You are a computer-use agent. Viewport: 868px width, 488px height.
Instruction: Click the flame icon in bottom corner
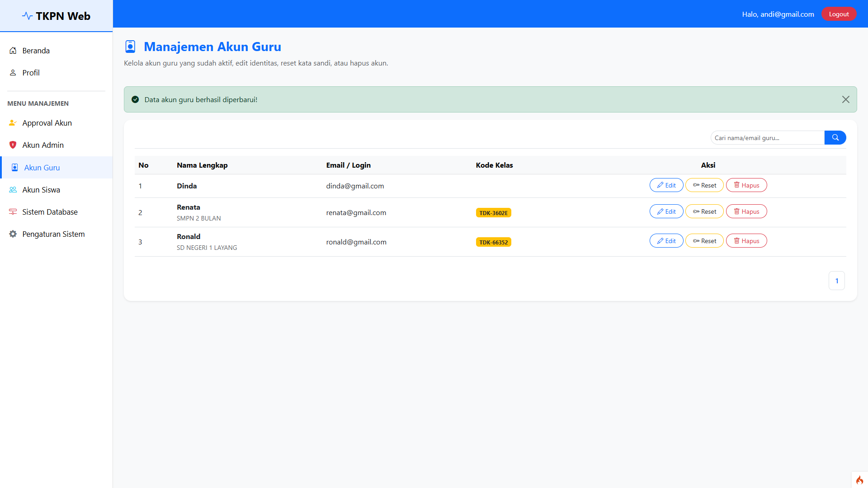[x=859, y=480]
